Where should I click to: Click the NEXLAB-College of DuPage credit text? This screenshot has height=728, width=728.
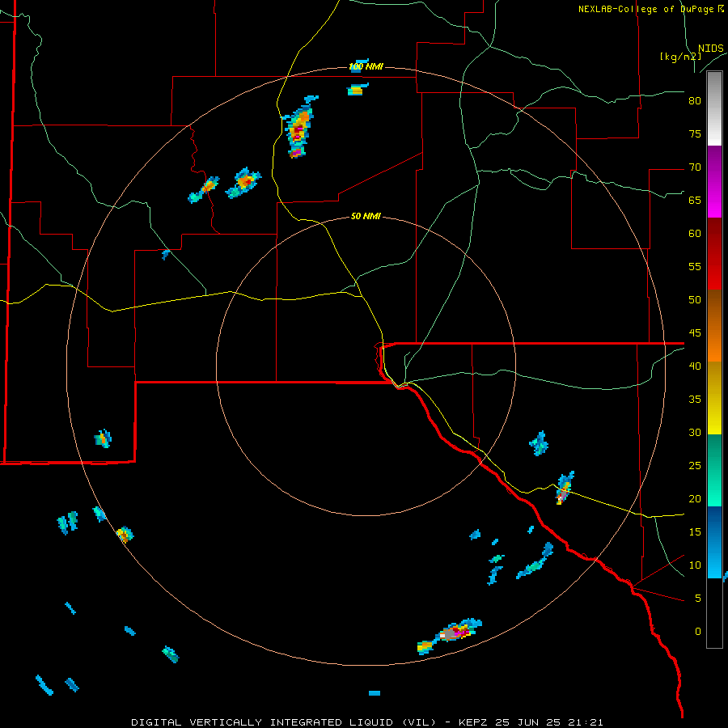coord(650,9)
